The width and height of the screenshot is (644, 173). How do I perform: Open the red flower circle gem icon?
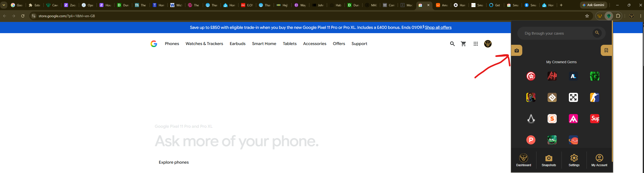[531, 76]
